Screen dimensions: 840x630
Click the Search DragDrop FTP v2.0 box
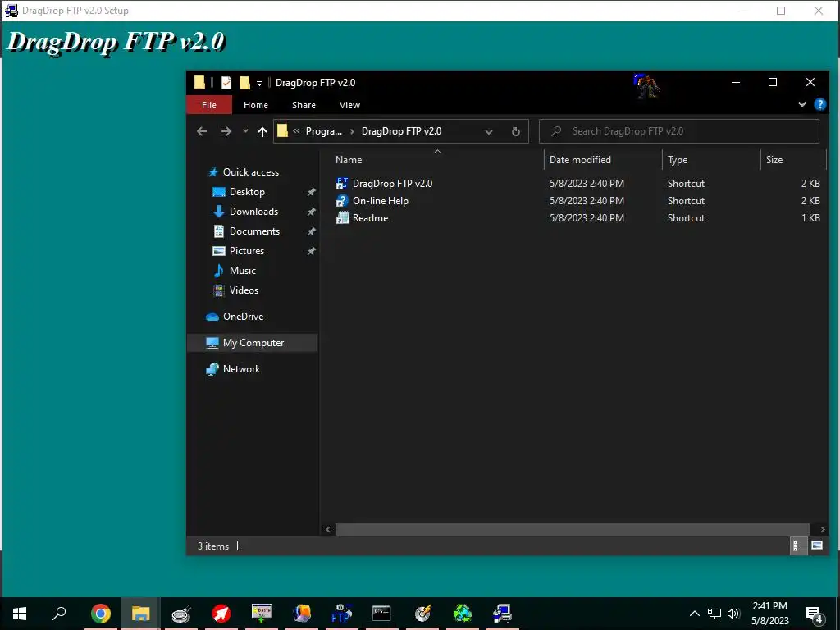click(x=678, y=131)
